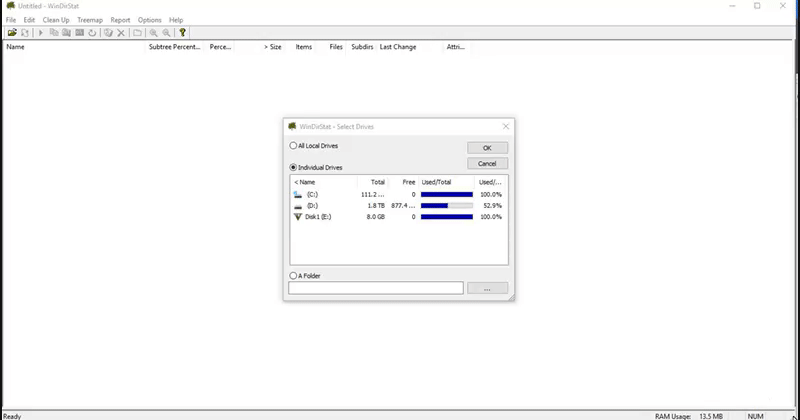Screen dimensions: 800x420
Task: Click the Files column header
Action: 335,47
